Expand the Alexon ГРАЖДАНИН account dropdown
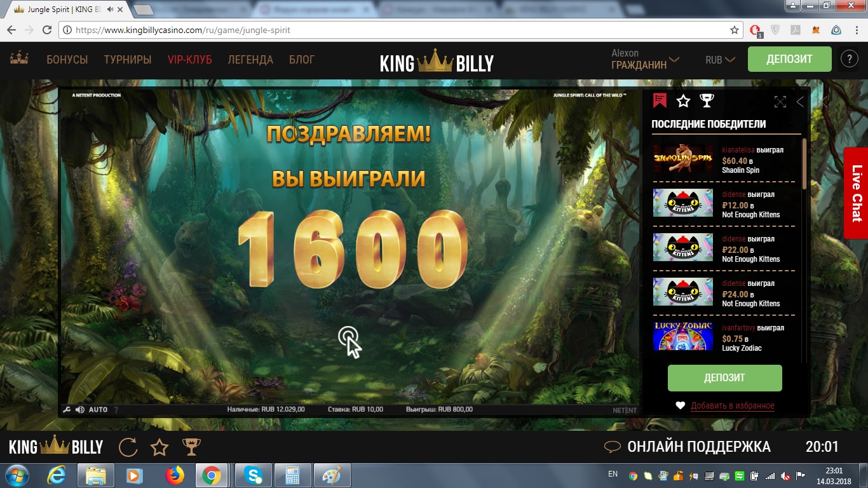This screenshot has height=488, width=868. pyautogui.click(x=645, y=59)
